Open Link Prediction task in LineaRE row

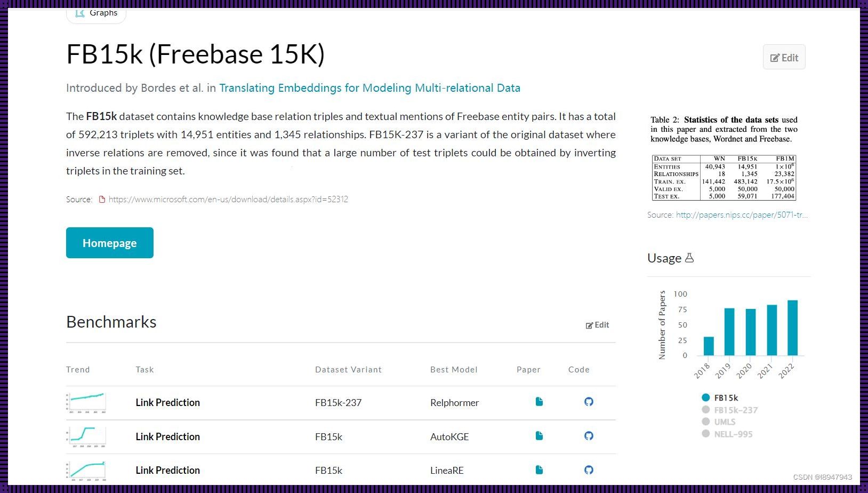click(x=167, y=471)
